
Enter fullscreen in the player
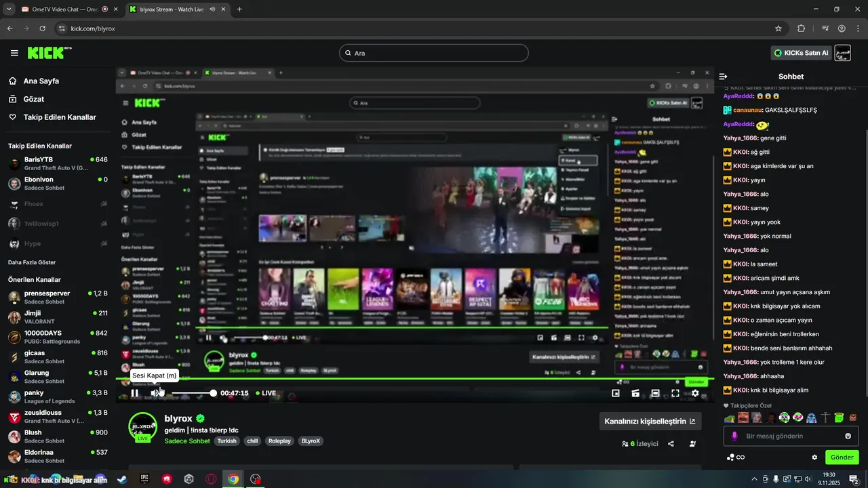(675, 393)
